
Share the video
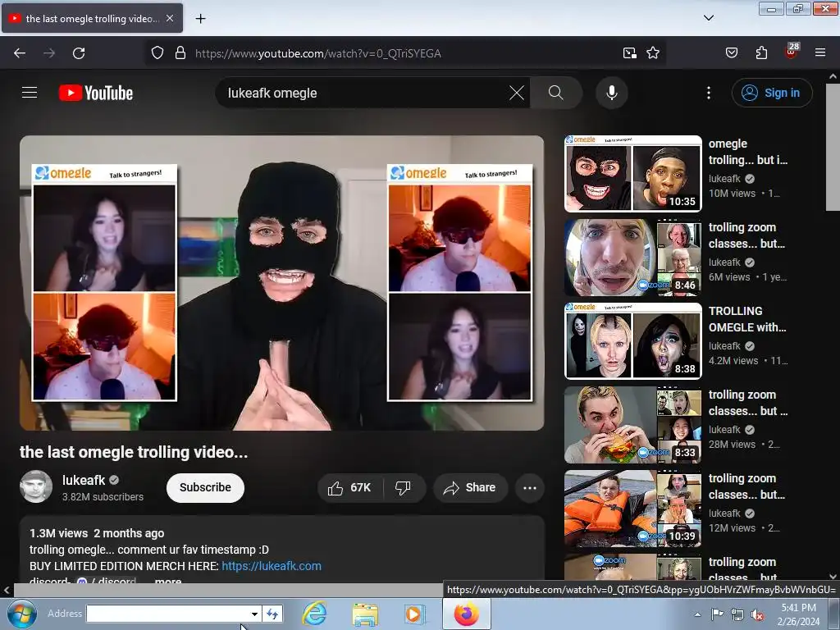tap(470, 488)
